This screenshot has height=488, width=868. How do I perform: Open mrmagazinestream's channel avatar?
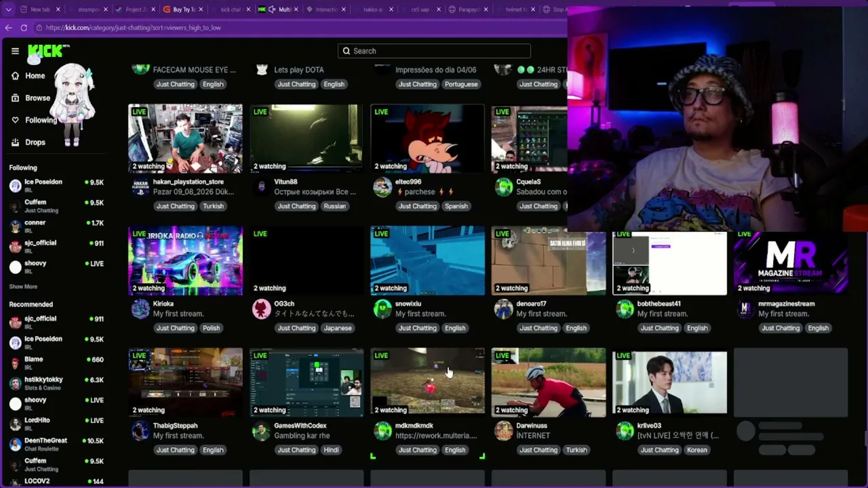pos(746,309)
